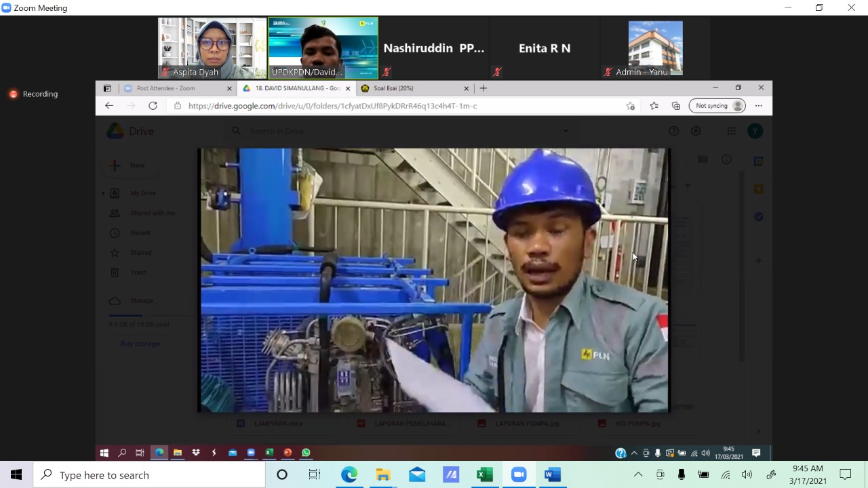This screenshot has height=488, width=868.
Task: Open Google Drive settings gear
Action: [696, 131]
